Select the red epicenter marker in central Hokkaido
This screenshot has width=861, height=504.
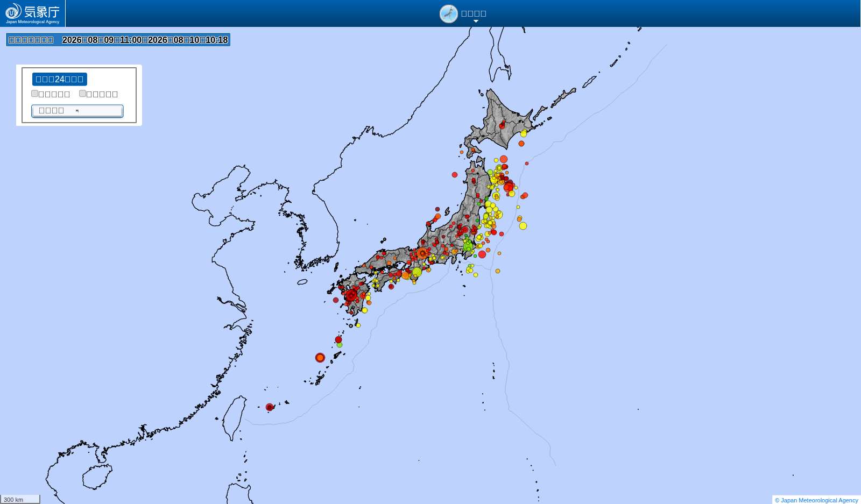[502, 126]
